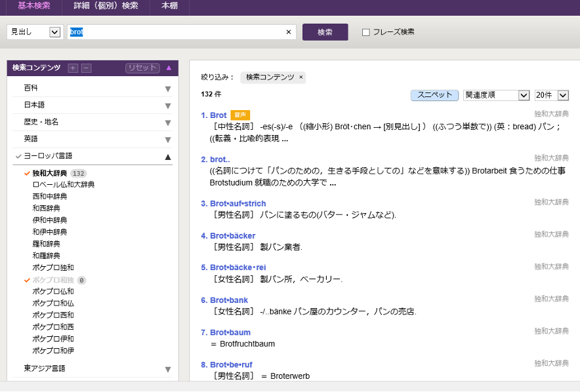Open the 20件 results per page dropdown
The image size is (580, 392).
point(552,95)
